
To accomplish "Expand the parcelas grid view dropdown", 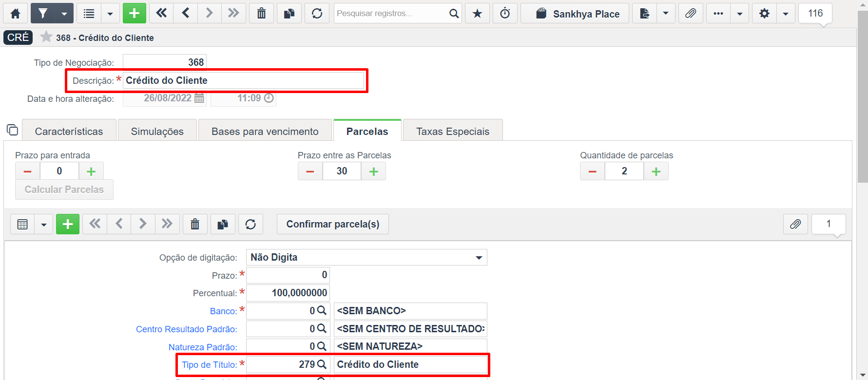I will tap(44, 224).
